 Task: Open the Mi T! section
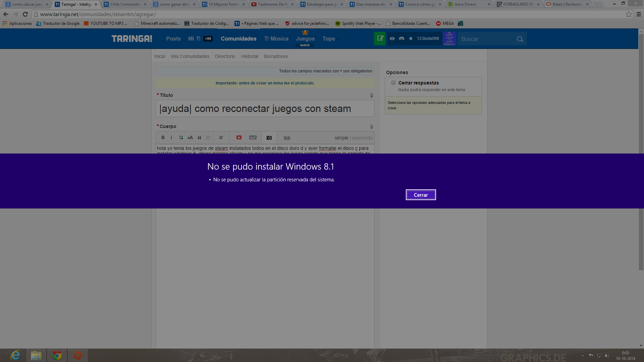[194, 39]
